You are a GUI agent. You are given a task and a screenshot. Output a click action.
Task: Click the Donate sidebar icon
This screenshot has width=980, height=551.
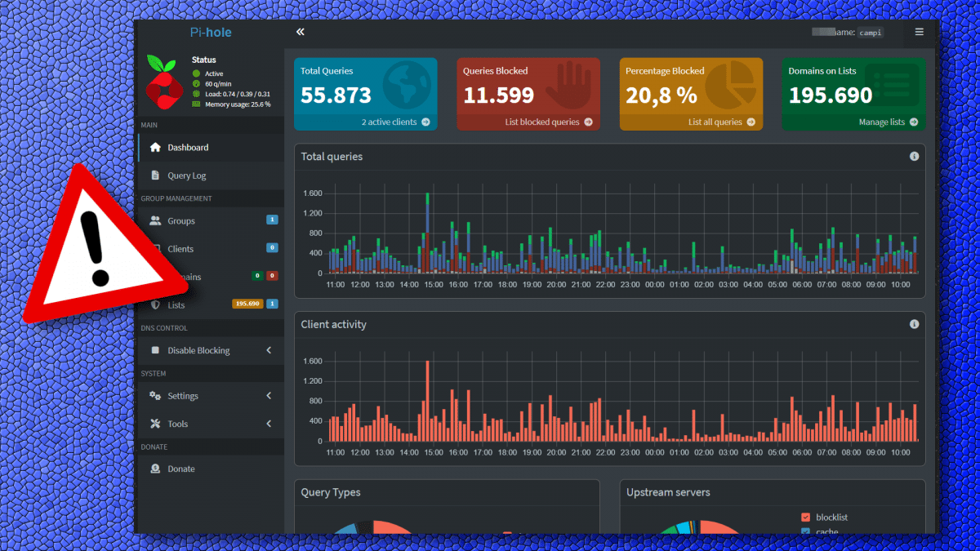155,469
